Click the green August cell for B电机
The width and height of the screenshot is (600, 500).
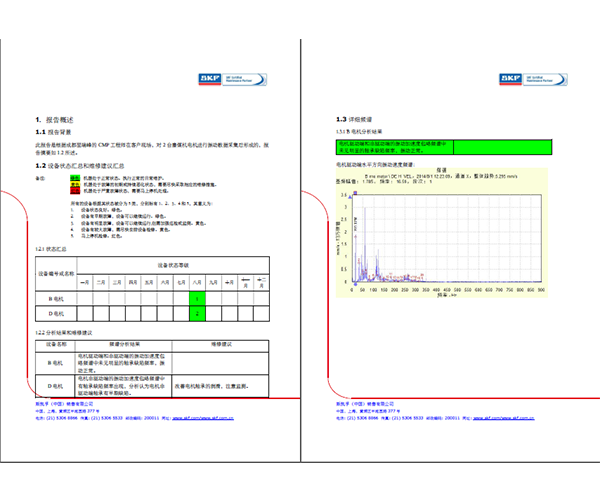(198, 298)
